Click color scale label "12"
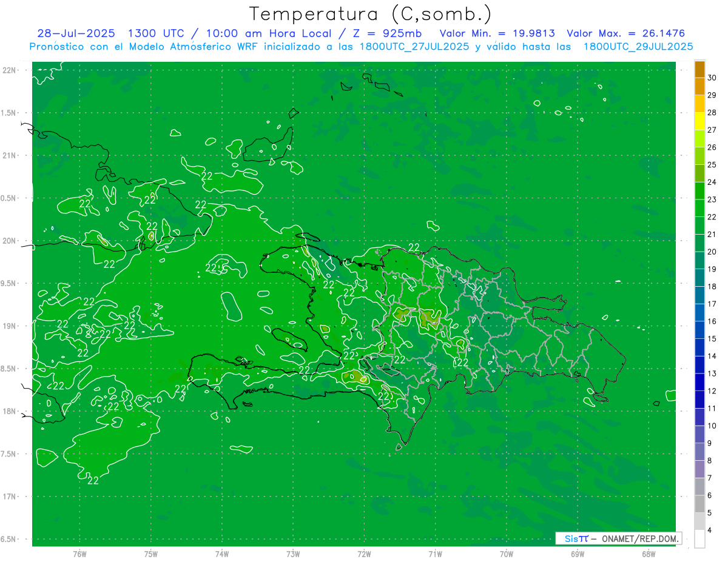 [x=712, y=391]
